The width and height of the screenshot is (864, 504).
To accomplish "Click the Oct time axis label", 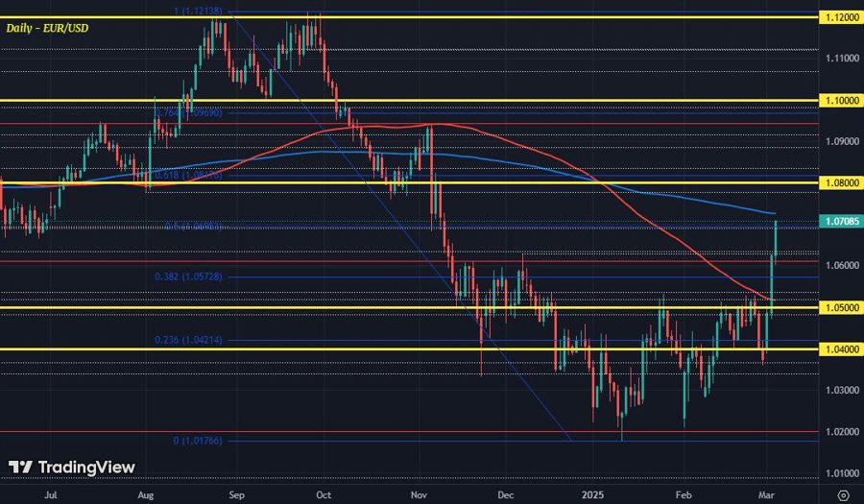I will pos(324,494).
